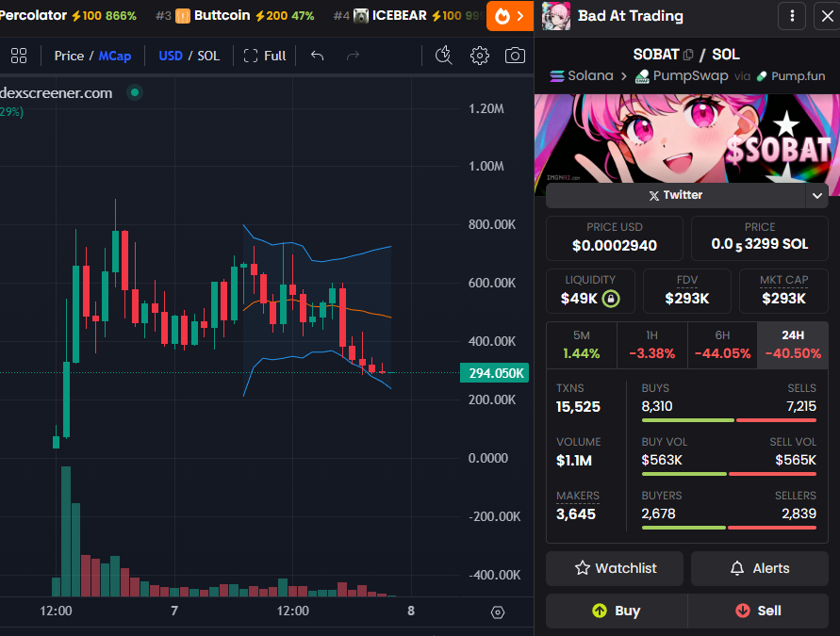Click the SELLS 7,215 value

tap(801, 406)
